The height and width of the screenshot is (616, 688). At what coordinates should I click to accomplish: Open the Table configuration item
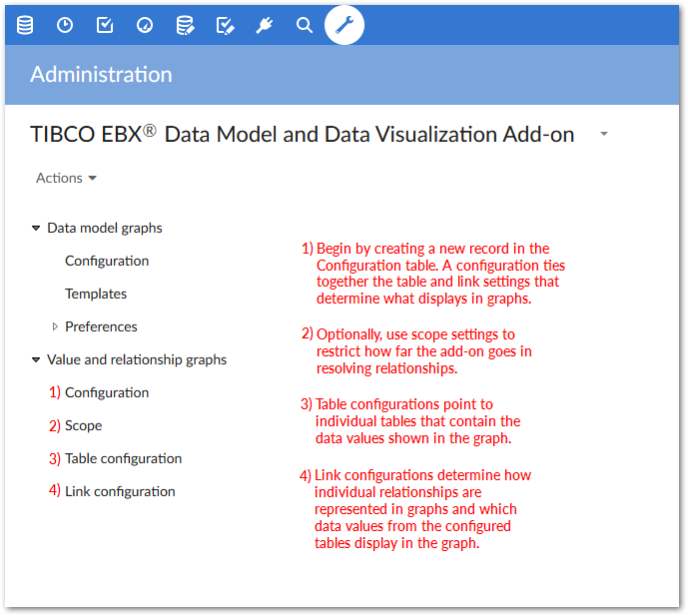click(123, 458)
